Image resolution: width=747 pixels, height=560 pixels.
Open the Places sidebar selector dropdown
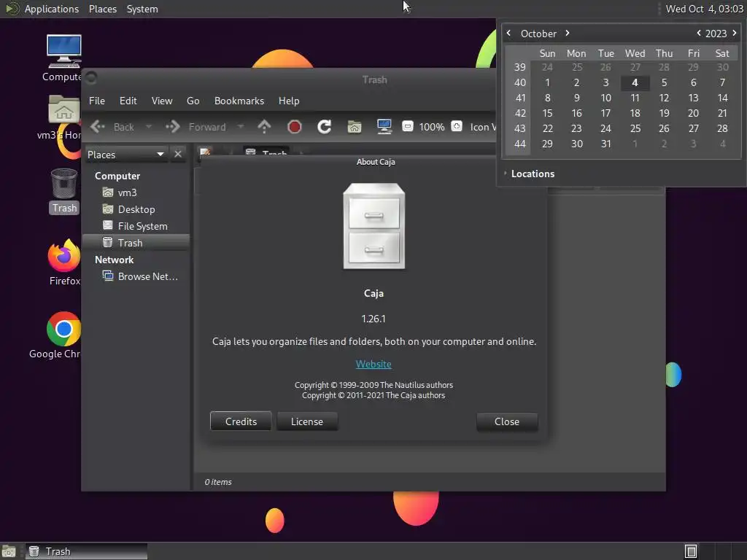click(125, 155)
